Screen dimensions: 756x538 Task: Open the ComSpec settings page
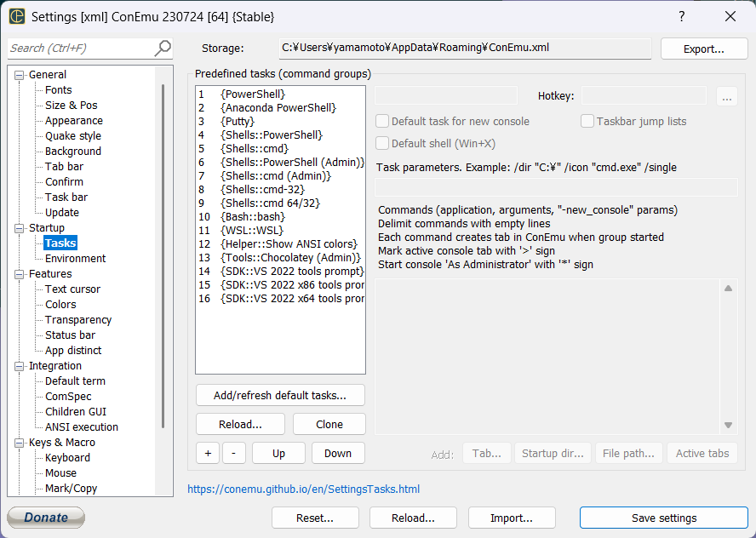(x=68, y=397)
